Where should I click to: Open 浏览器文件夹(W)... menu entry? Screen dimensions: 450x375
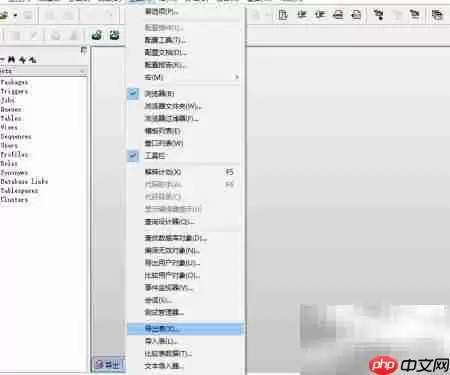click(184, 106)
